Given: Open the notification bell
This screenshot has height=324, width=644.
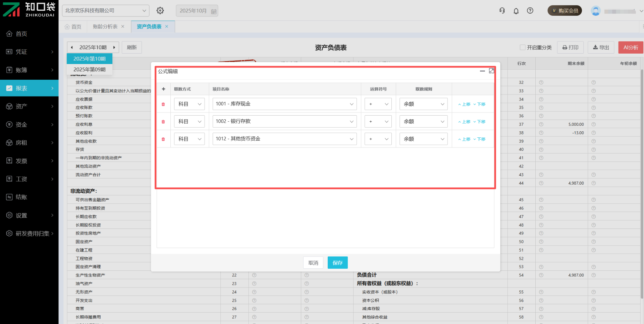Looking at the screenshot, I should click(516, 11).
